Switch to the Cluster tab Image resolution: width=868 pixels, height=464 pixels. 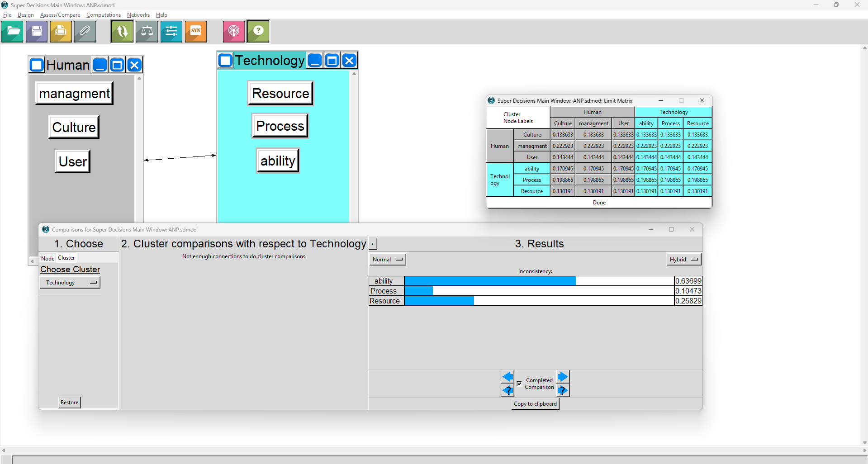66,258
